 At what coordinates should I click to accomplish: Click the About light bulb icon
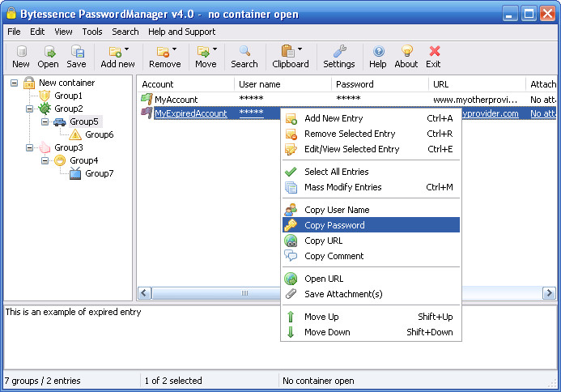[407, 51]
